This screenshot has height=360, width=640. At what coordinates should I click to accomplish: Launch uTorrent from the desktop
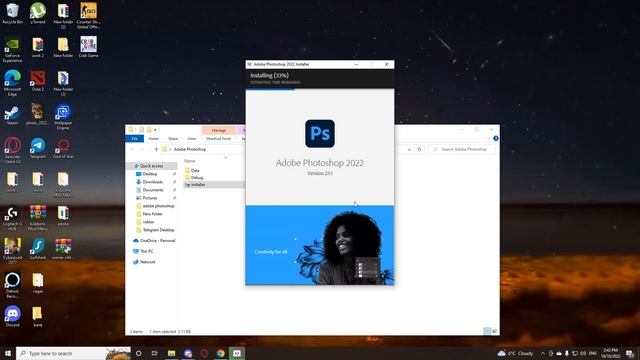point(38,13)
